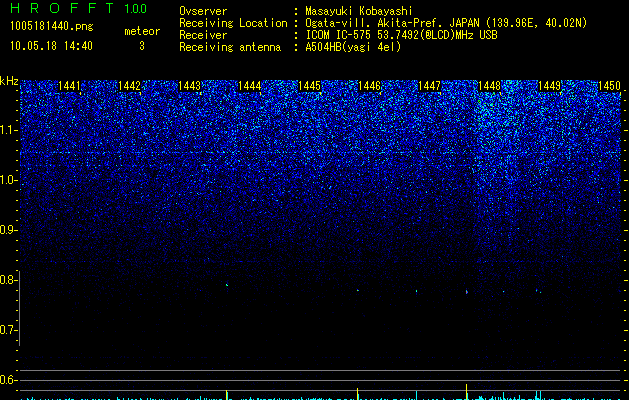Click the 0.8 frequency axis label
629x400 pixels.
[x=8, y=280]
